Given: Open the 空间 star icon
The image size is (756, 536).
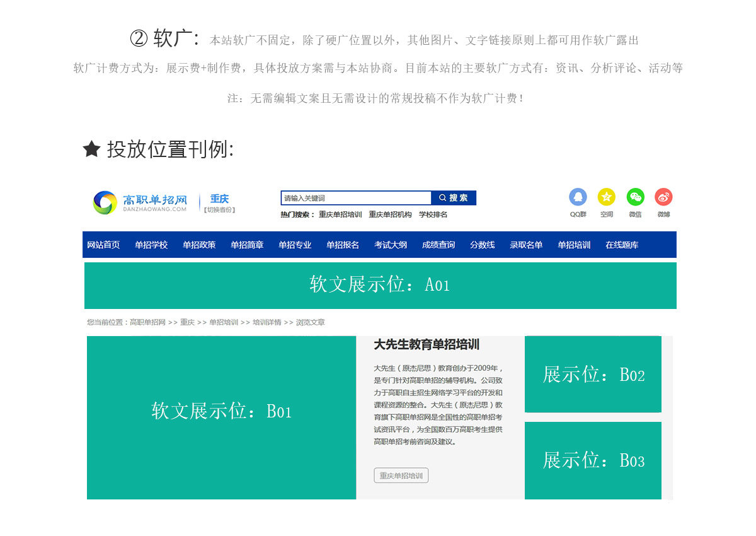Looking at the screenshot, I should pyautogui.click(x=606, y=197).
